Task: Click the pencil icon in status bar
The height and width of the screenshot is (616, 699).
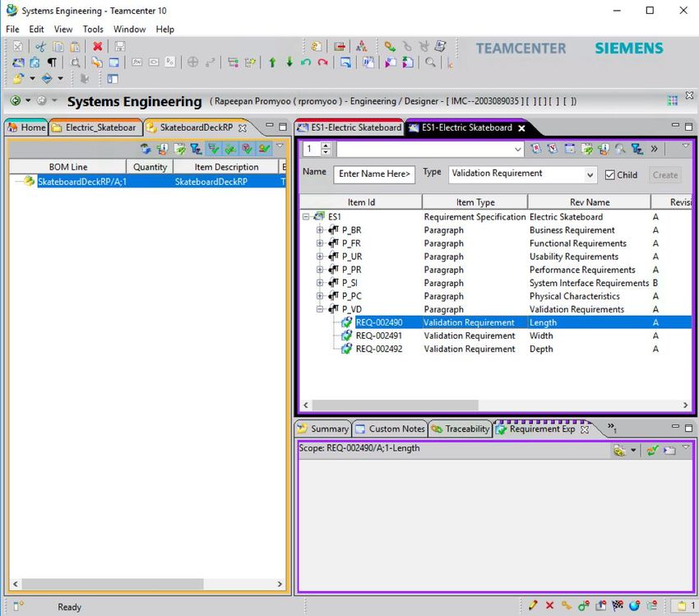Action: point(533,605)
